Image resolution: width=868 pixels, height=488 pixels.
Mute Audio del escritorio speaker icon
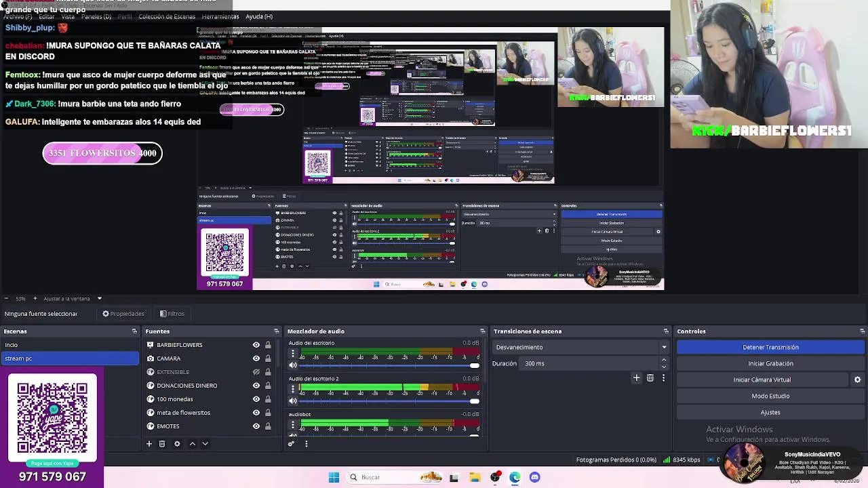click(293, 365)
